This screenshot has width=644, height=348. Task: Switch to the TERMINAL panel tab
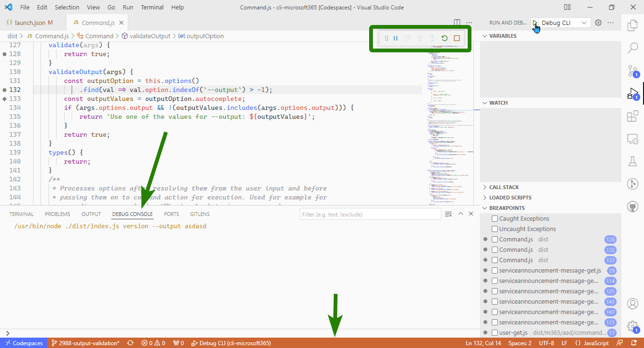tap(22, 214)
